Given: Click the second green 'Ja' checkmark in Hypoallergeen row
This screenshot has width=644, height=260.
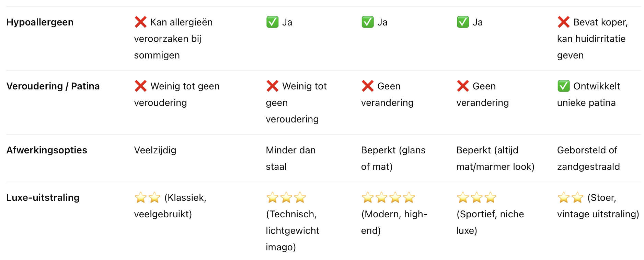Looking at the screenshot, I should click(x=368, y=22).
